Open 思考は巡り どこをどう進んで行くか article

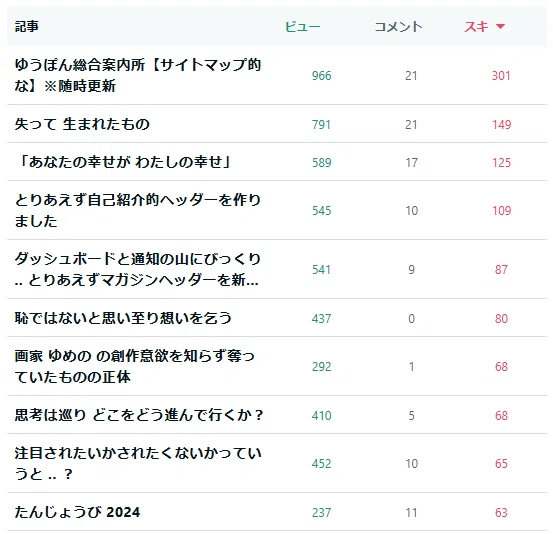point(139,415)
